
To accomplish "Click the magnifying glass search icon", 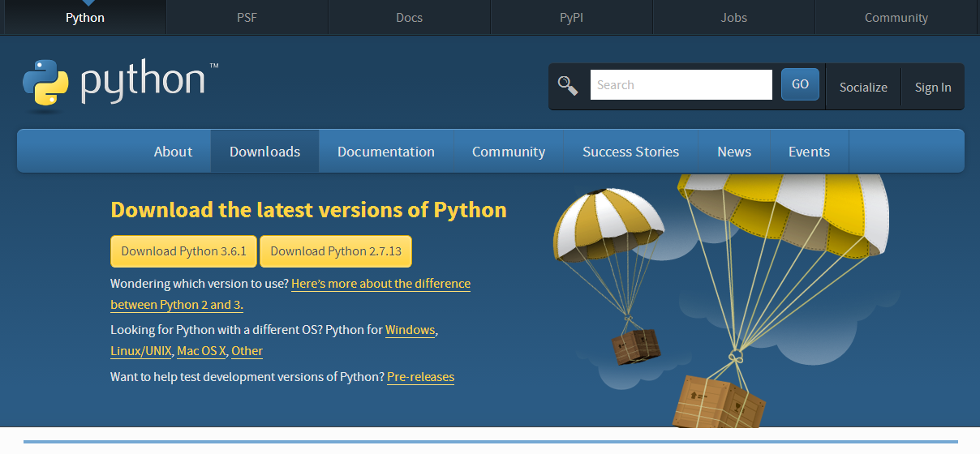I will 567,85.
